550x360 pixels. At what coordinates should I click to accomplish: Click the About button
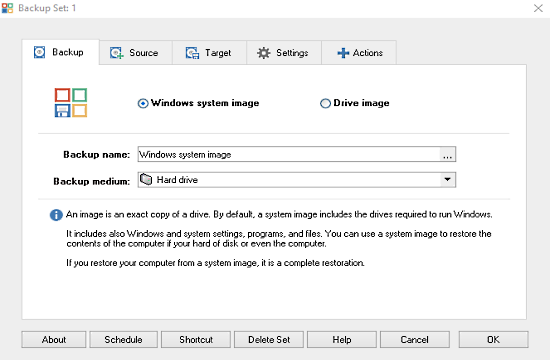(54, 340)
